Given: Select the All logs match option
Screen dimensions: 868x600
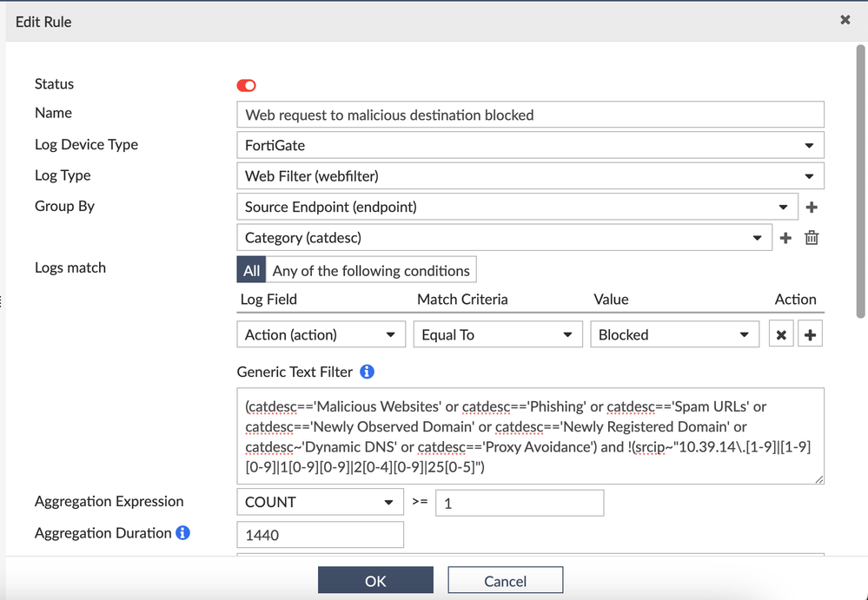Looking at the screenshot, I should (251, 270).
